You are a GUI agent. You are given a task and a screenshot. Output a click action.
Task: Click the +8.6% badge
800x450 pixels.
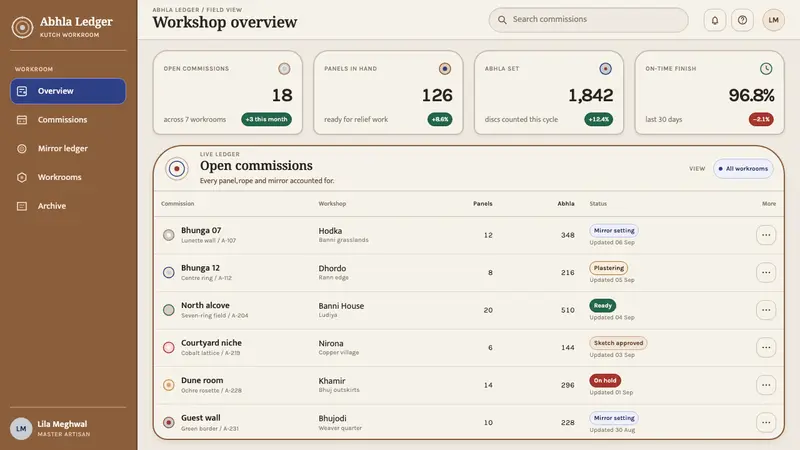(x=440, y=119)
